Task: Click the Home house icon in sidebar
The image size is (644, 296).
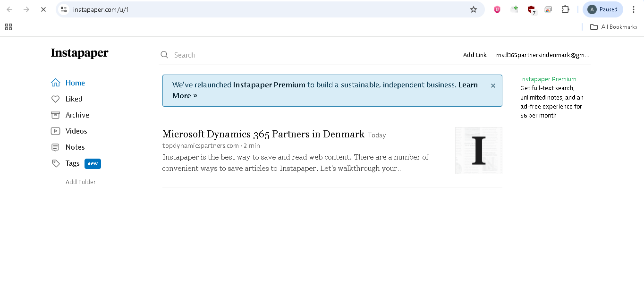Action: pyautogui.click(x=56, y=83)
